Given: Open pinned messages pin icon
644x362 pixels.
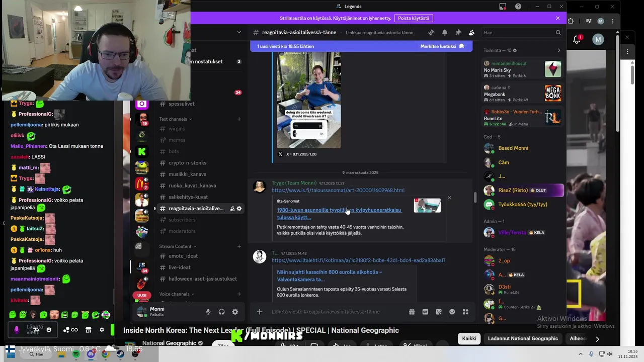Looking at the screenshot, I should 458,32.
